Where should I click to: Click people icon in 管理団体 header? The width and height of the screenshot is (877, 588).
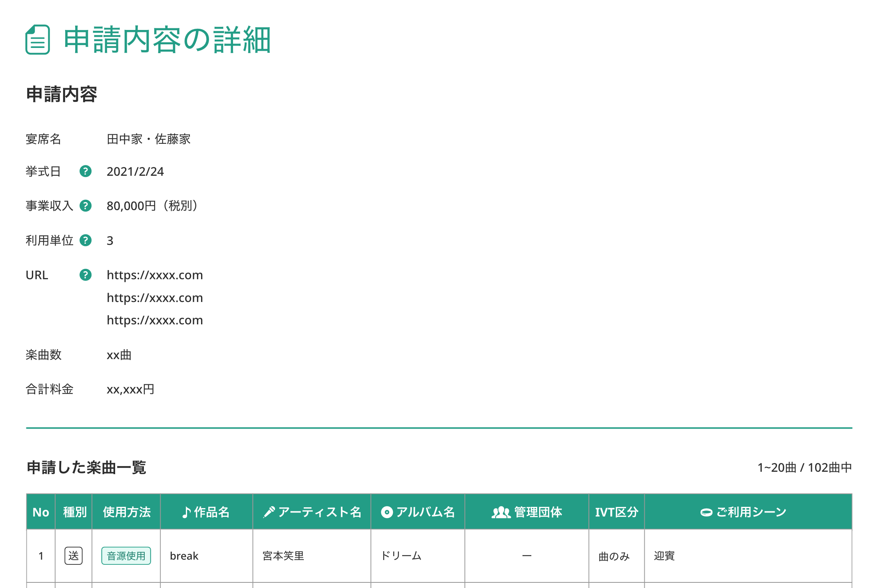501,512
